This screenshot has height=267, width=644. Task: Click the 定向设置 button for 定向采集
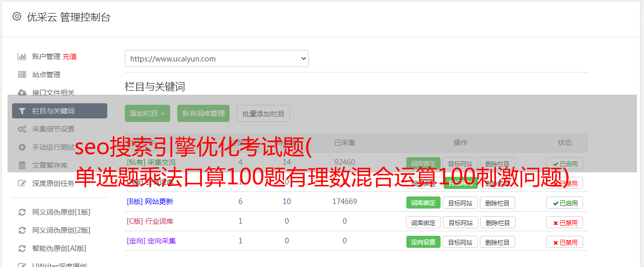tap(423, 242)
